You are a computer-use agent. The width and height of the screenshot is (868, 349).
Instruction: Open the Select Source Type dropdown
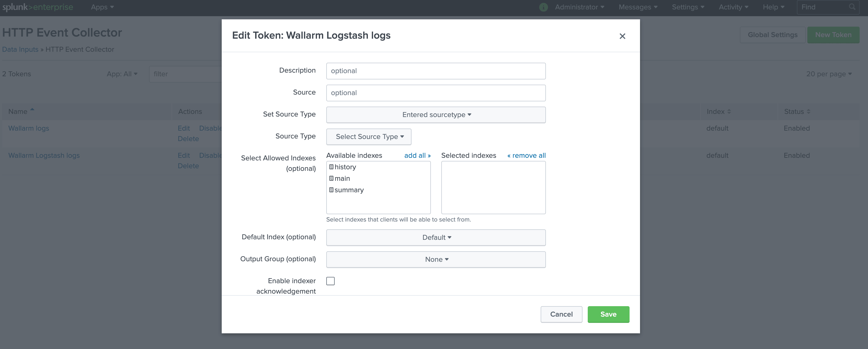tap(368, 137)
